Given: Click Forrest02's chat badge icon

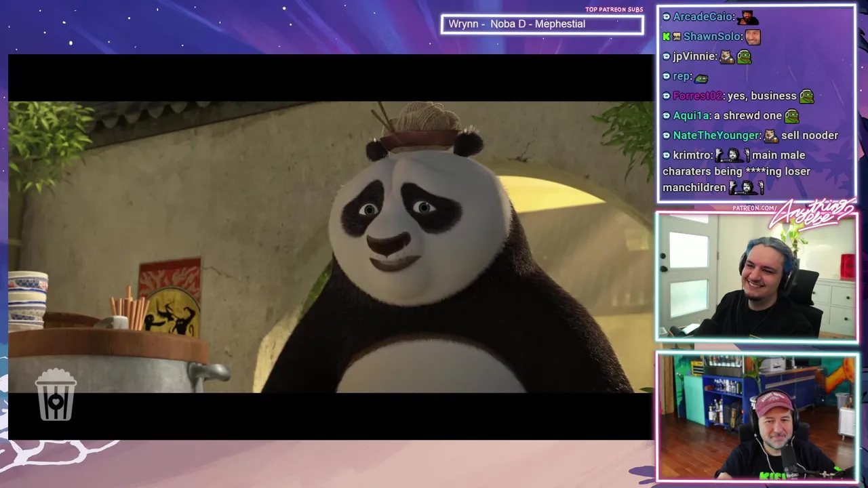Looking at the screenshot, I should pyautogui.click(x=667, y=96).
